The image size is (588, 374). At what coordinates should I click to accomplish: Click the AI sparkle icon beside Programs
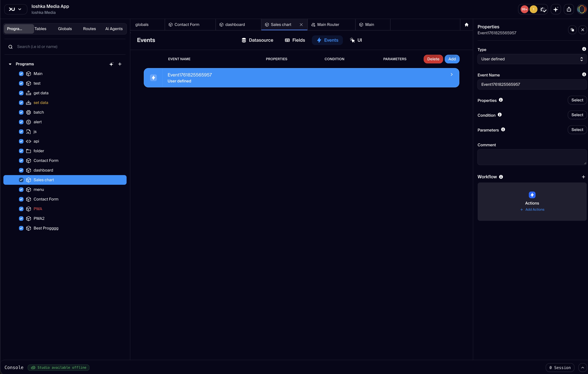(111, 64)
